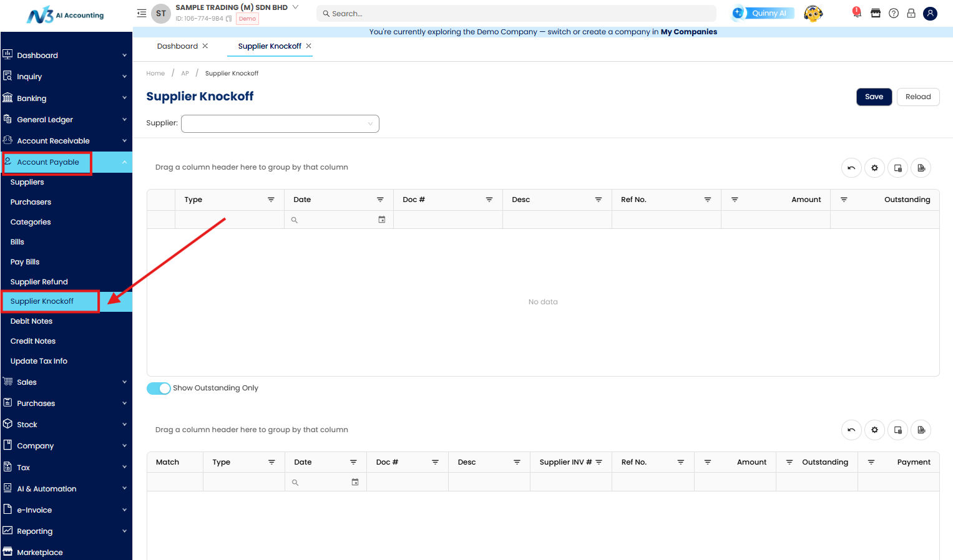Filter upper grid Ref No. column
953x560 pixels.
708,200
